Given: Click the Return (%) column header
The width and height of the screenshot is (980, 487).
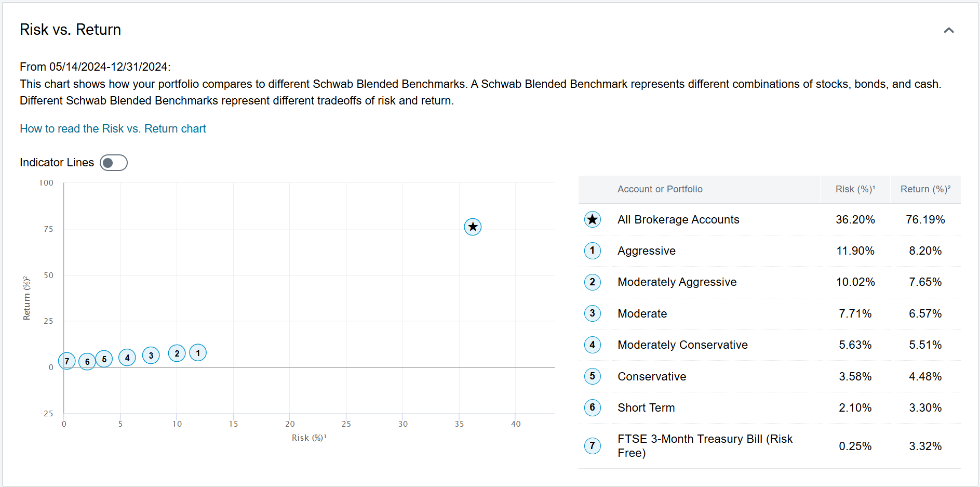Looking at the screenshot, I should click(x=925, y=189).
